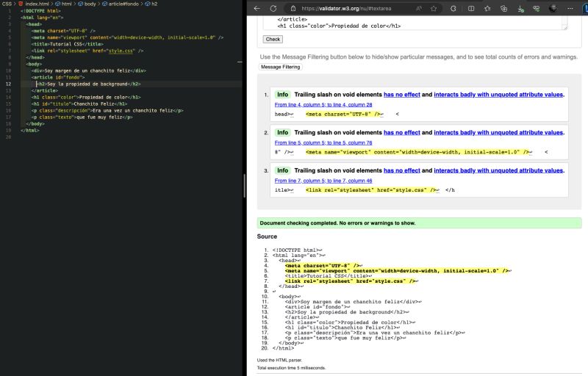This screenshot has width=588, height=376.
Task: Click source line 16 'Chanchito Feliz' h1
Action: click(342, 328)
